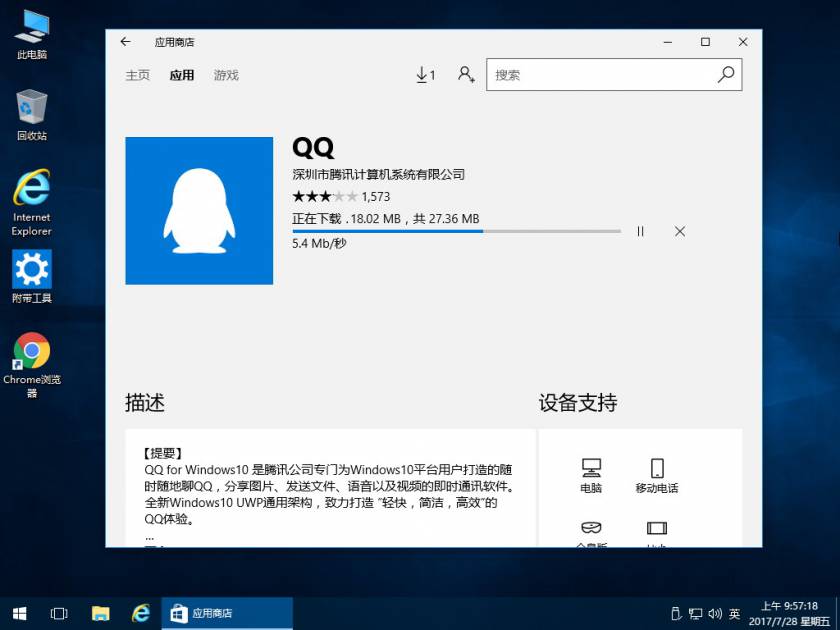Switch to the 应用 tab
The width and height of the screenshot is (840, 630).
click(x=182, y=75)
